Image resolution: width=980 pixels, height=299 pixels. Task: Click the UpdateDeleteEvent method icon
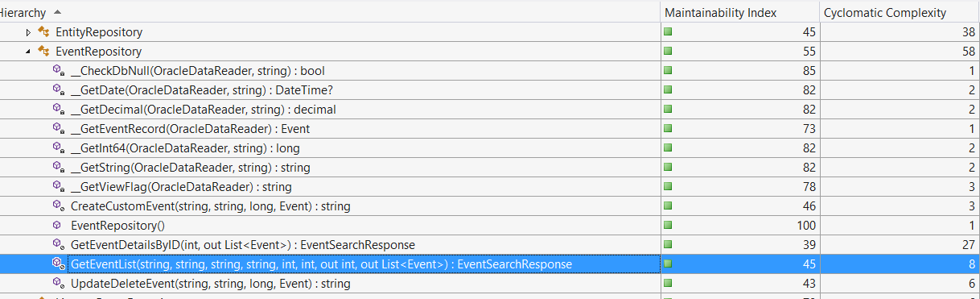click(58, 284)
